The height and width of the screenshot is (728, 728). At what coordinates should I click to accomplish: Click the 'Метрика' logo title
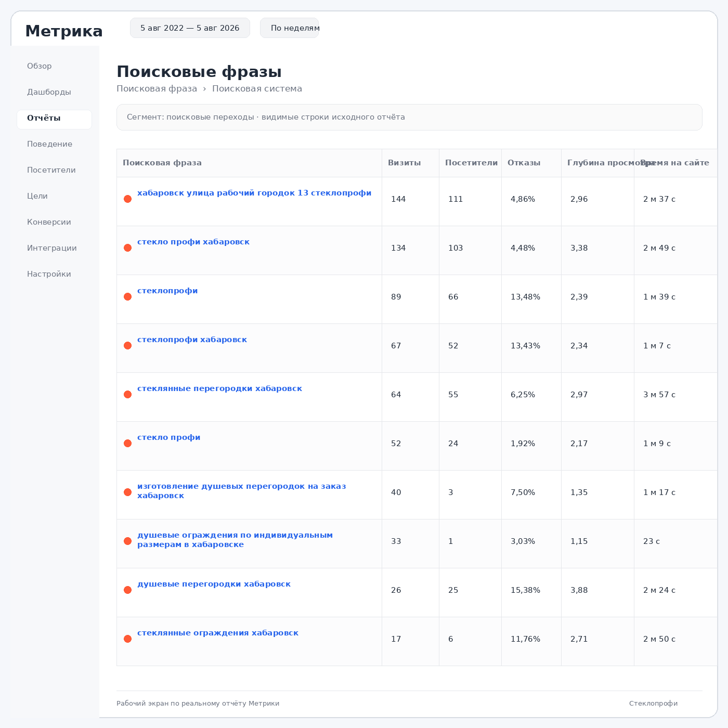[x=64, y=31]
